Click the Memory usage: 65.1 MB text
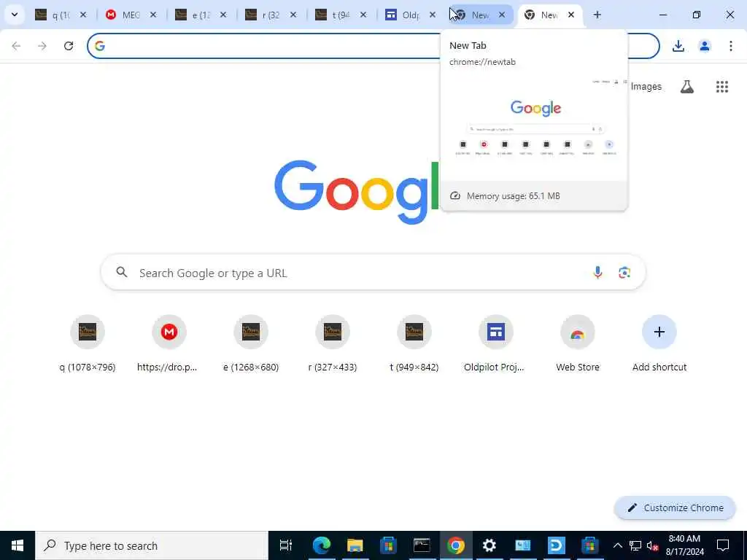This screenshot has height=560, width=747. [513, 195]
